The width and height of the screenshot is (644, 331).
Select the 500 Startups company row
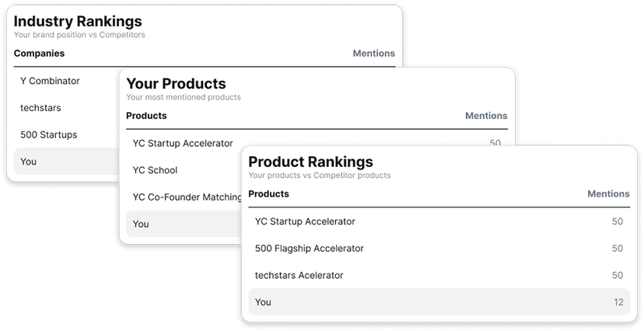click(67, 134)
